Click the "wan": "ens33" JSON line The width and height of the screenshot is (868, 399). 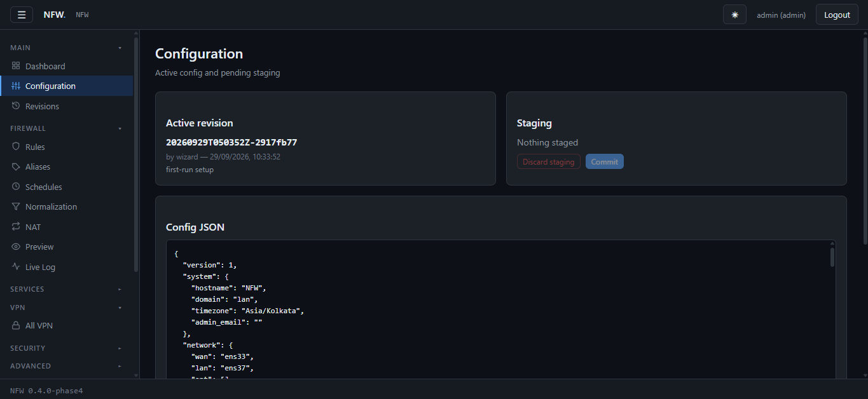[223, 356]
